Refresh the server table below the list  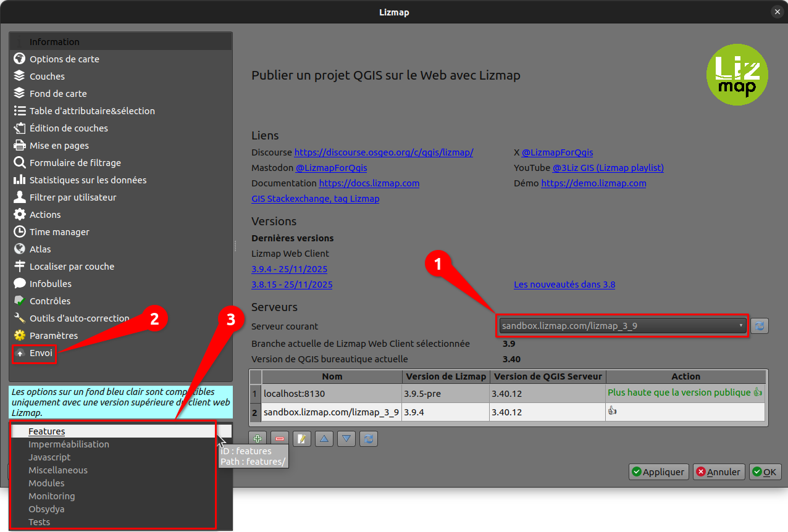(x=369, y=438)
